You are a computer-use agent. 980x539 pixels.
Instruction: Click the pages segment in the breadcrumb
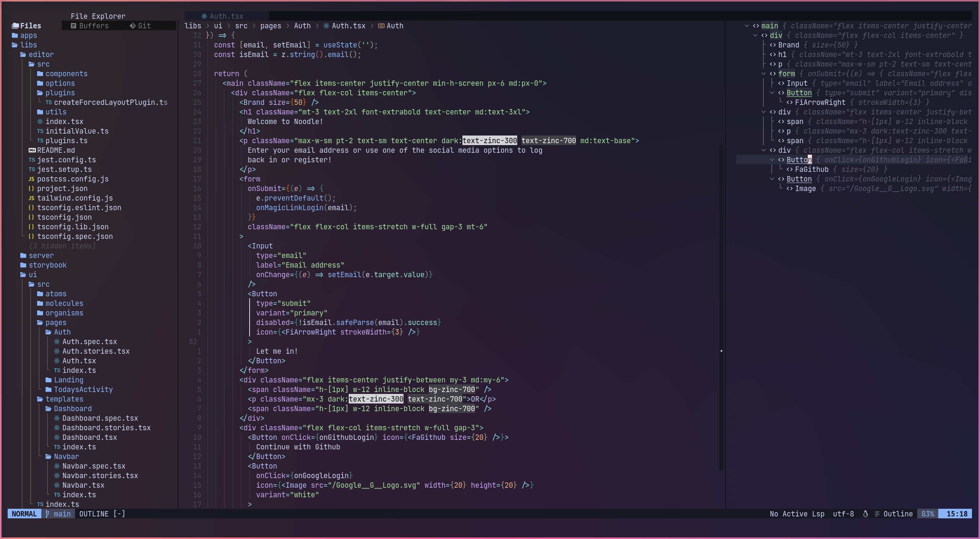tap(270, 26)
